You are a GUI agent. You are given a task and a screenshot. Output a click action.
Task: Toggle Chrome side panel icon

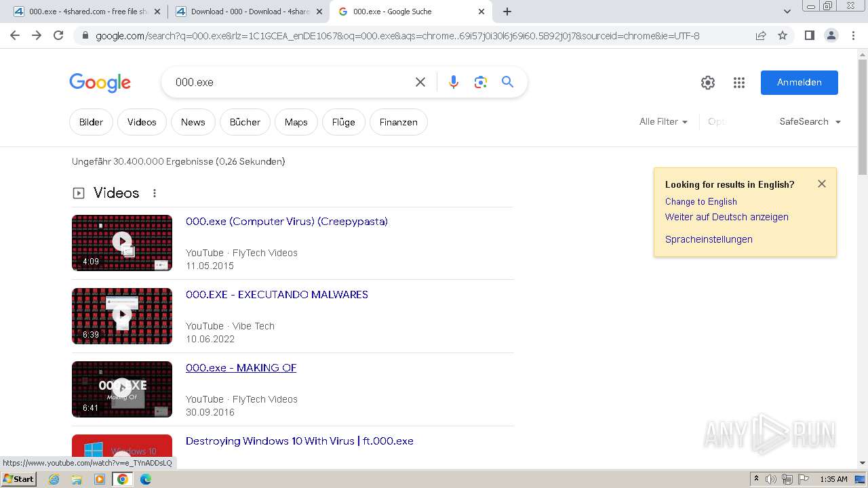coord(809,35)
